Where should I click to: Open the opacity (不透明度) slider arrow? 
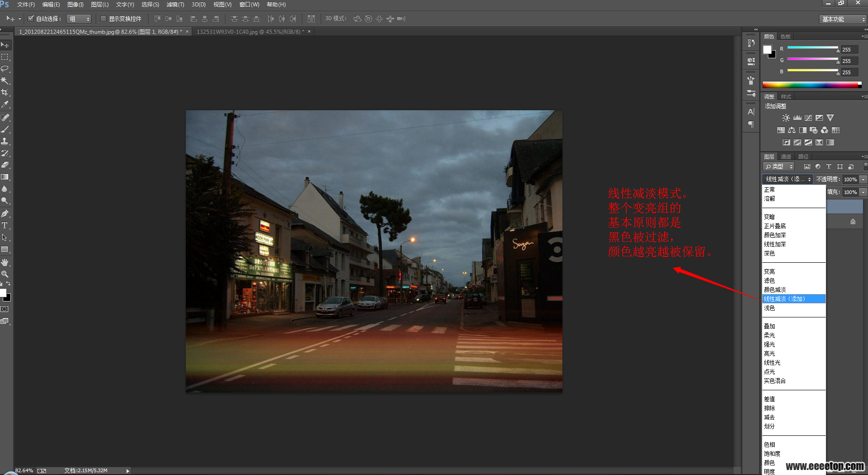click(x=863, y=179)
